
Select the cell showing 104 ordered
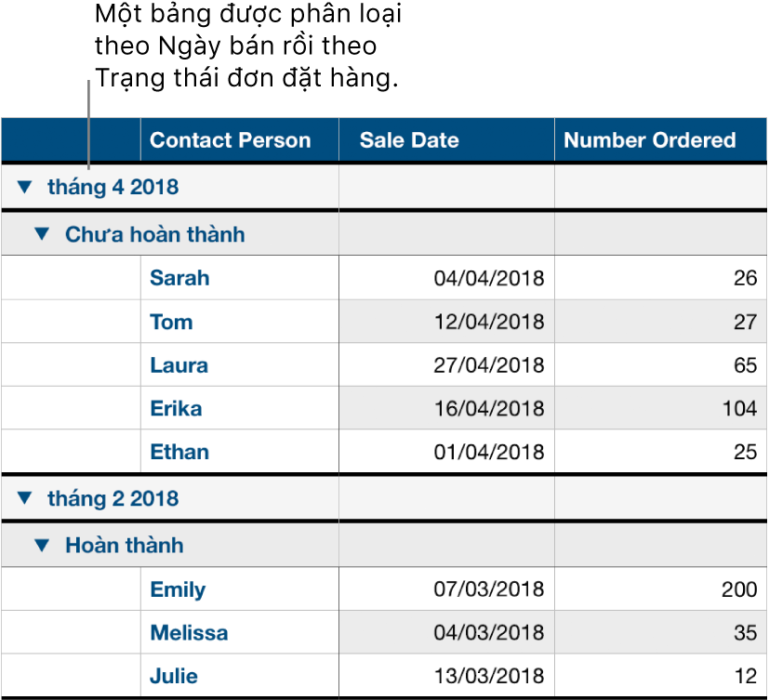(x=660, y=408)
